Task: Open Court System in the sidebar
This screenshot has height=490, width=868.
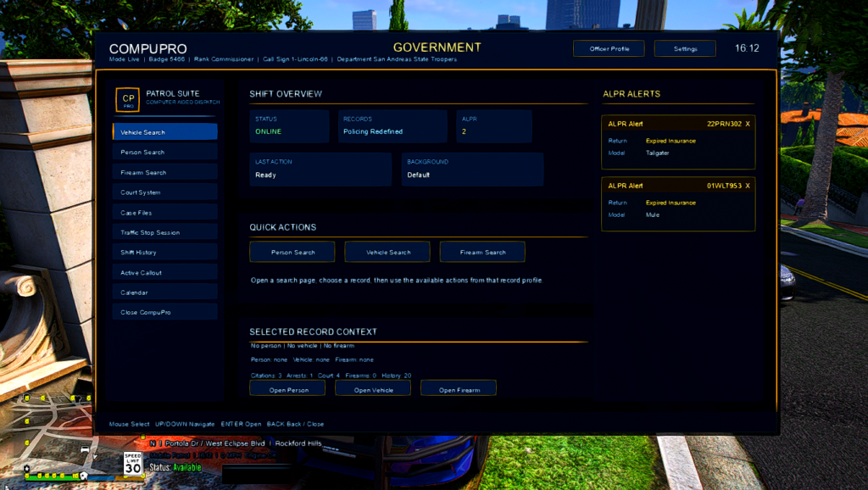Action: [165, 192]
